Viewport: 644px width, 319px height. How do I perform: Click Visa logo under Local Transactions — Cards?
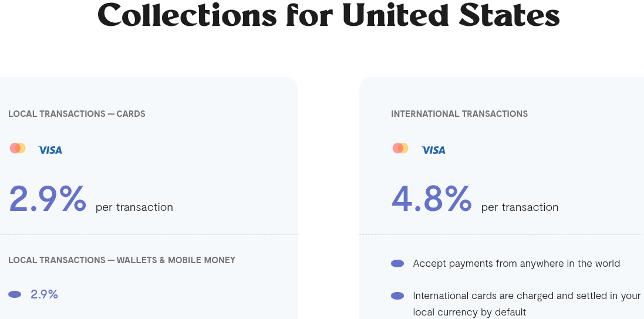[50, 150]
